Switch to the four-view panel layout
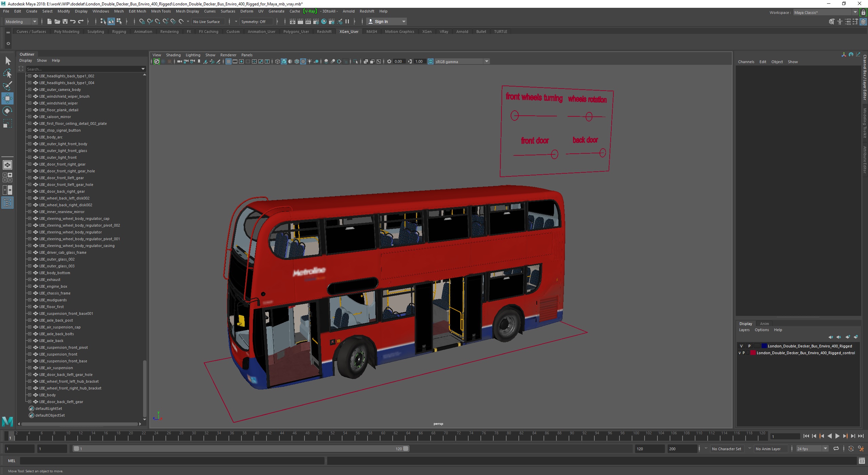This screenshot has height=475, width=868. tap(7, 177)
